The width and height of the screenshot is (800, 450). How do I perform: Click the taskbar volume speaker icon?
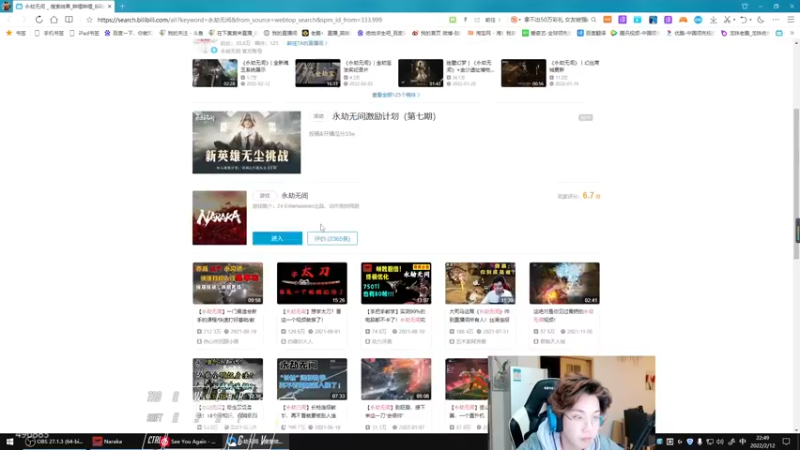coord(720,442)
